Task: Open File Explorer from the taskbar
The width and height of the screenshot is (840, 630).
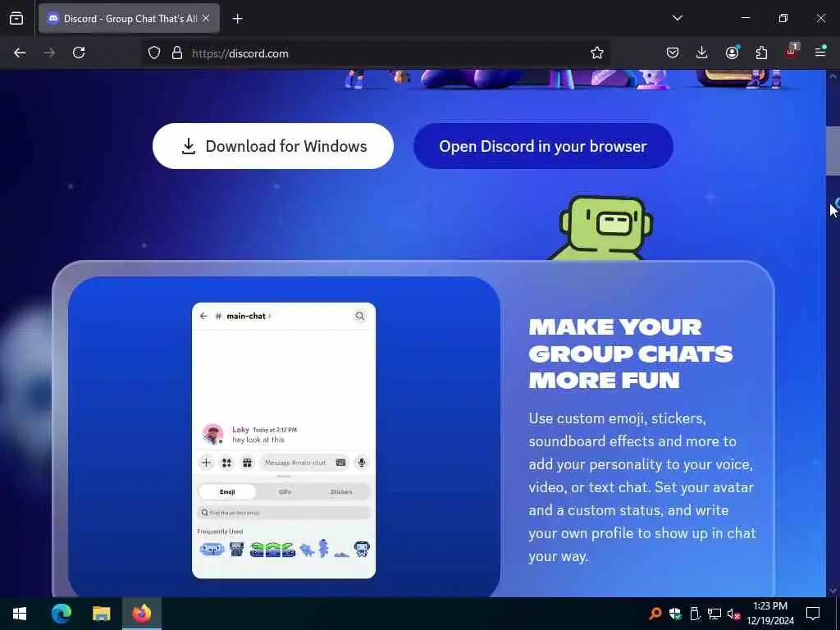Action: click(x=101, y=614)
